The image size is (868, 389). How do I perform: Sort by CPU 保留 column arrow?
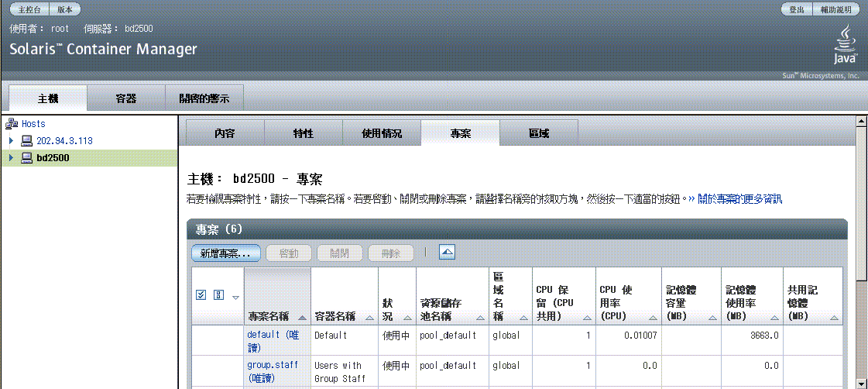(587, 318)
